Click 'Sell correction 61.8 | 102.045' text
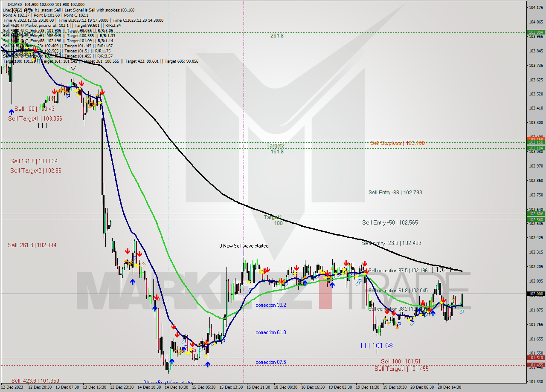This screenshot has width=546, height=392. 398,291
